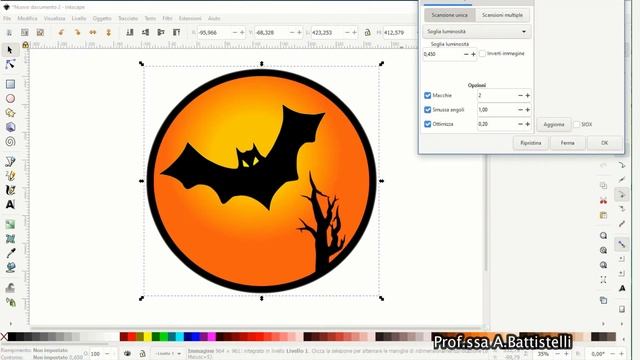This screenshot has height=360, width=640.
Task: Toggle layer visibility eye in status bar
Action: click(127, 353)
